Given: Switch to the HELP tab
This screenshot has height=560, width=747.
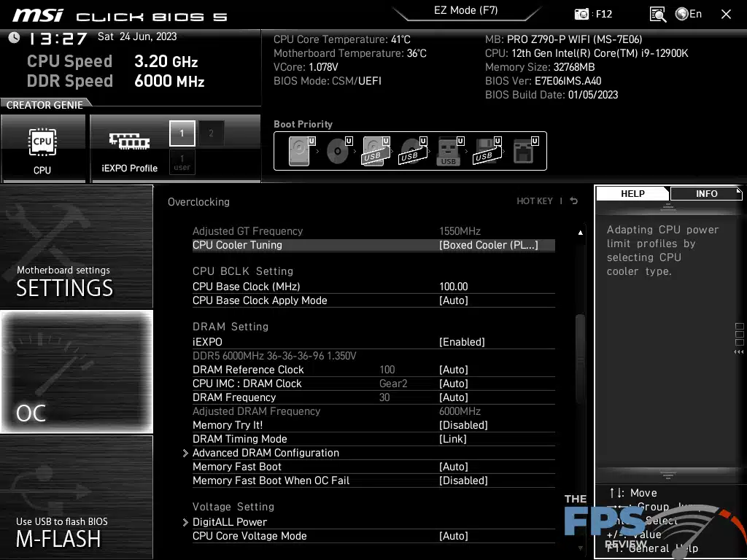Looking at the screenshot, I should click(x=632, y=193).
